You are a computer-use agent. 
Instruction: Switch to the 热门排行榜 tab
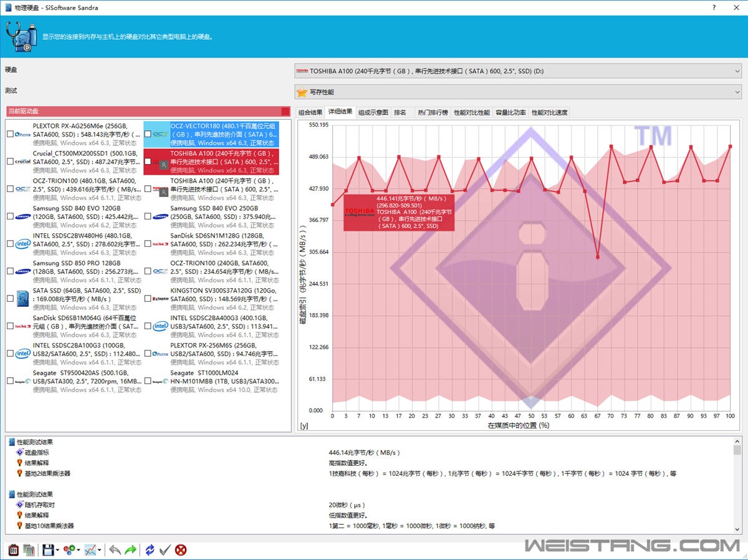point(433,113)
